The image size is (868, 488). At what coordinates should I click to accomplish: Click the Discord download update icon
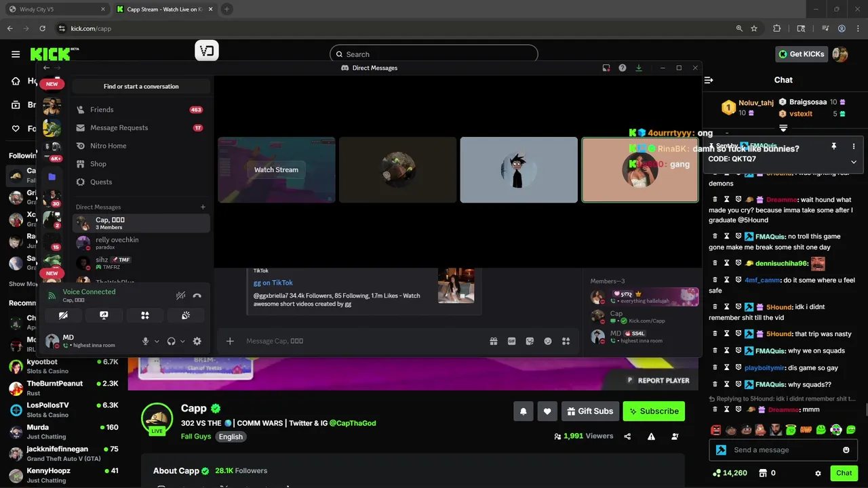point(639,68)
